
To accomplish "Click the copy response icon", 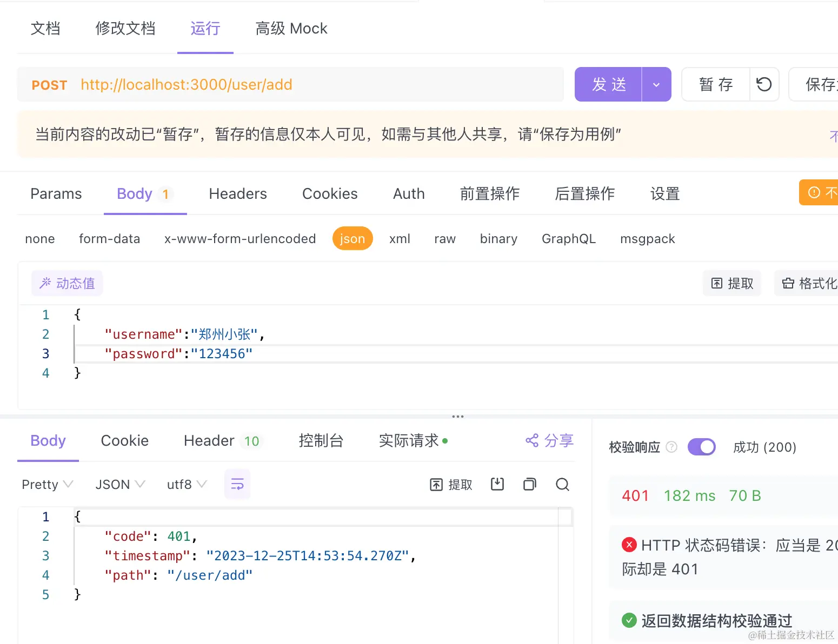I will tap(530, 484).
